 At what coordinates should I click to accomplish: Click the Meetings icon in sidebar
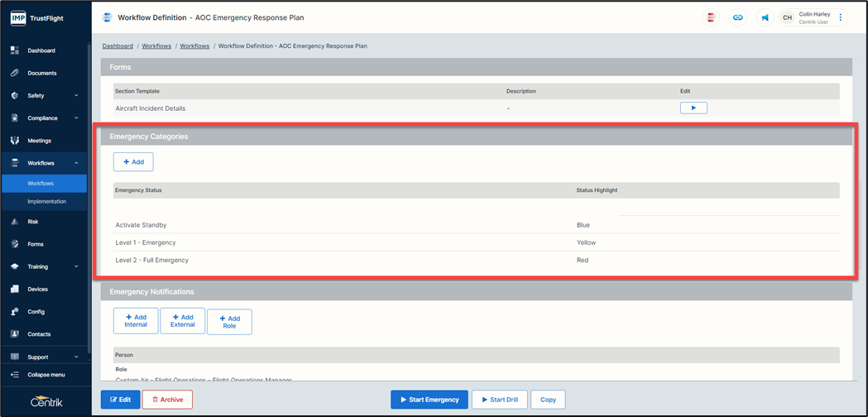14,141
